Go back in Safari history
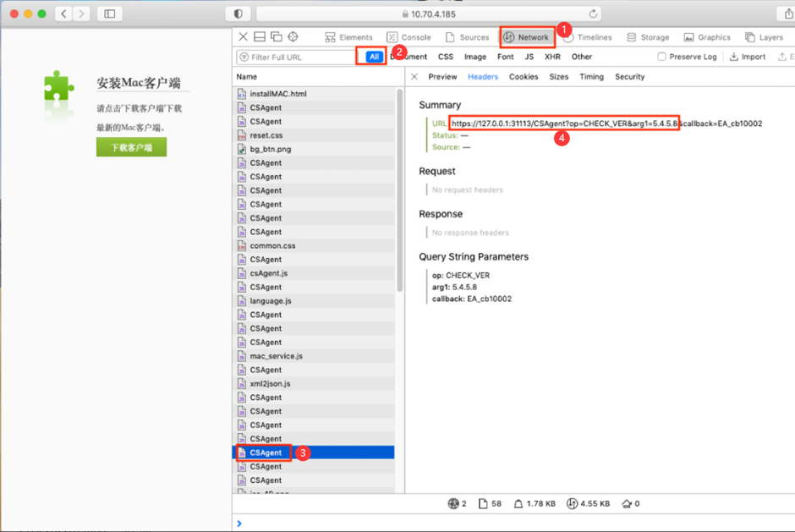Image resolution: width=795 pixels, height=532 pixels. coord(63,14)
